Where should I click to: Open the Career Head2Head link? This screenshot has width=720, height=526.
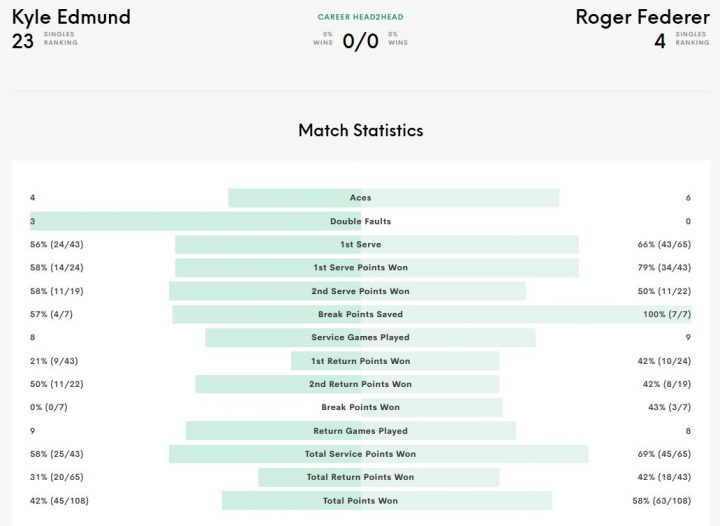click(x=360, y=17)
